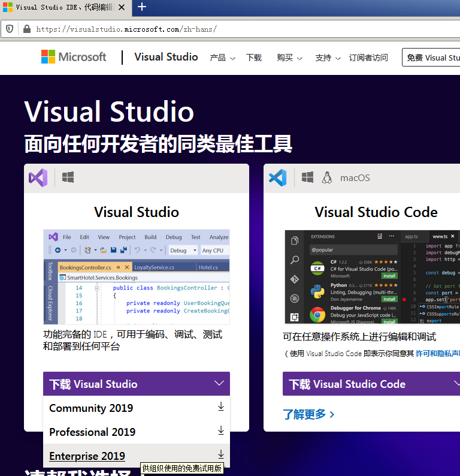460x476 pixels.
Task: Click the large Visual Studio hero heading
Action: coord(109,112)
